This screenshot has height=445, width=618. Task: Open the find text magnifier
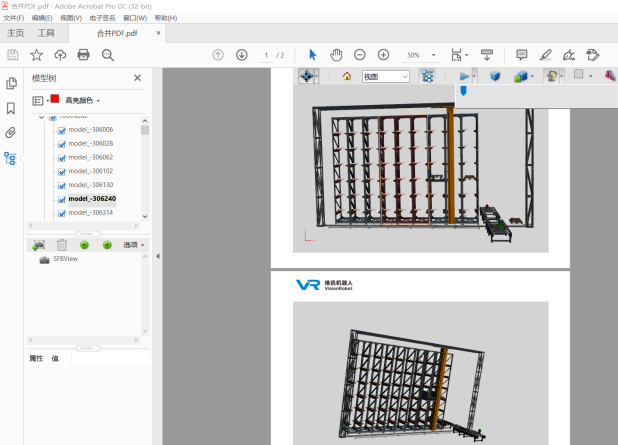108,55
